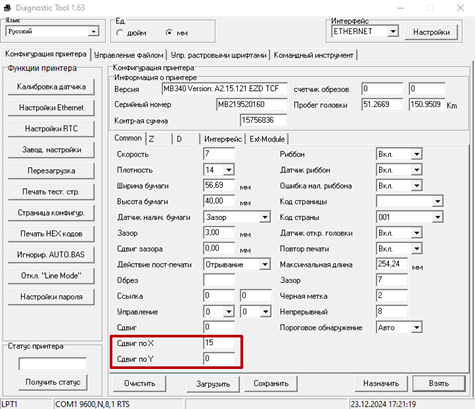Select the Z sub-tab
Image resolution: width=475 pixels, height=409 pixels.
(159, 139)
